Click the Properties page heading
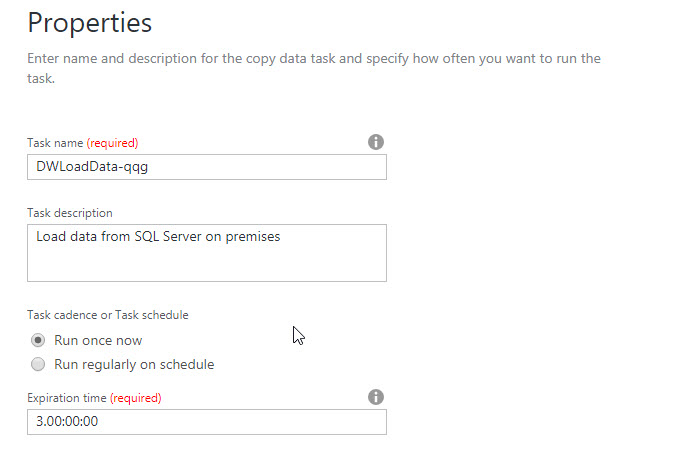The width and height of the screenshot is (692, 475). click(x=89, y=22)
